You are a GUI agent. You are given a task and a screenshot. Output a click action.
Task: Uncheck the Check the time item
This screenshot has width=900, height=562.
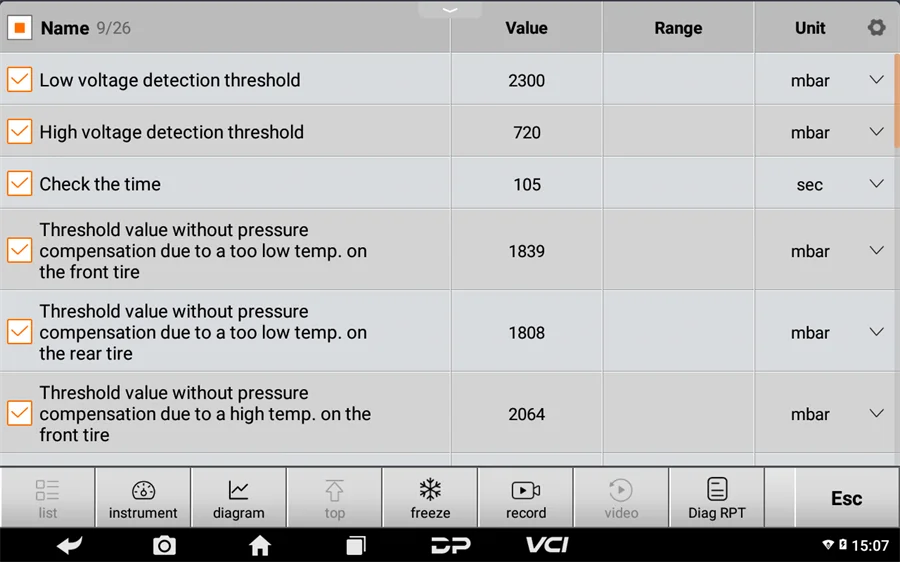click(x=20, y=184)
